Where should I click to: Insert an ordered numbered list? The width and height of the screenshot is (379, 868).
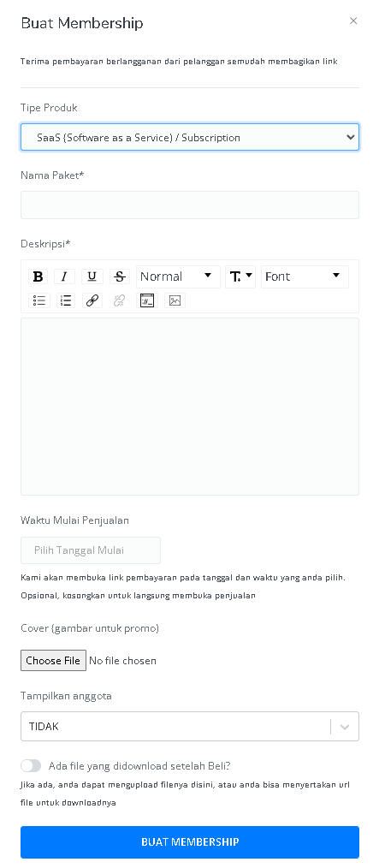66,300
